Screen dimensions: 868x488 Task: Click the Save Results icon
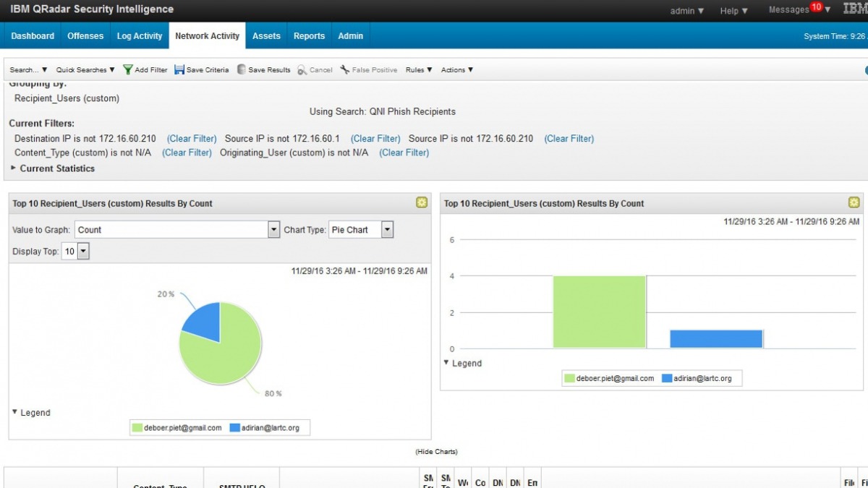242,70
